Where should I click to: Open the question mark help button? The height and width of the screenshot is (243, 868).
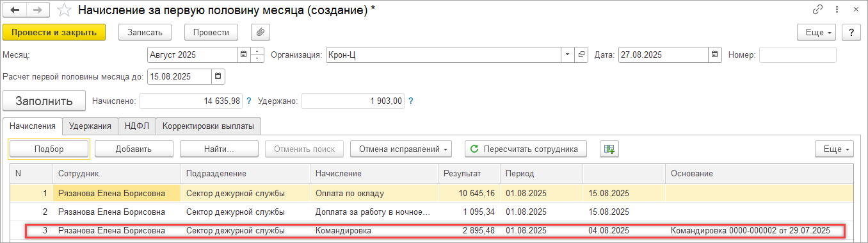click(x=851, y=32)
